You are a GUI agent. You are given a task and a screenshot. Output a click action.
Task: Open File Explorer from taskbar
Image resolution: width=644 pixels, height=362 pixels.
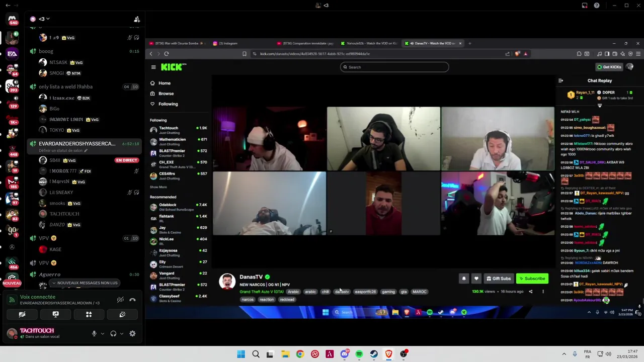coord(285,354)
